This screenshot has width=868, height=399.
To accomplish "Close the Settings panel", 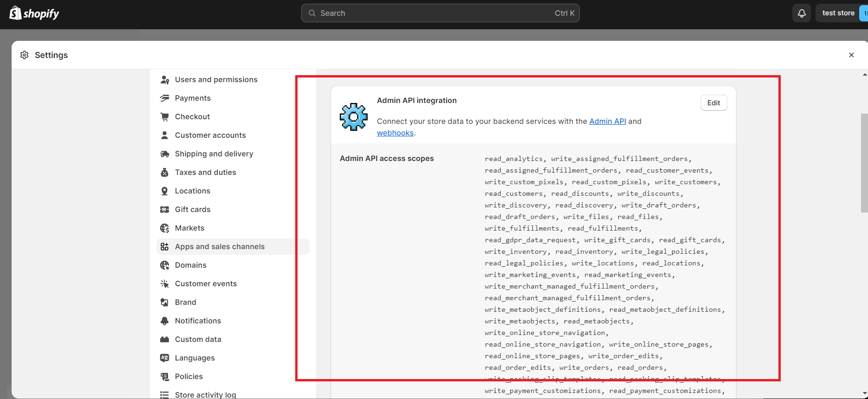I will [851, 55].
